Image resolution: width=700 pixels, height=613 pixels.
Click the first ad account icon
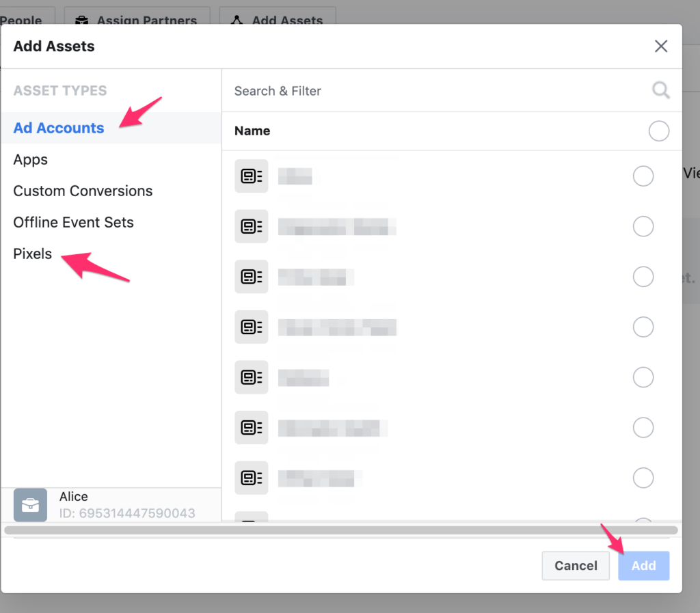251,176
